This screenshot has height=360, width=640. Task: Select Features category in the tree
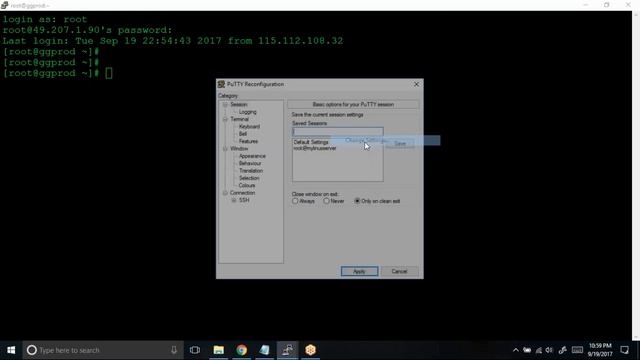(249, 141)
